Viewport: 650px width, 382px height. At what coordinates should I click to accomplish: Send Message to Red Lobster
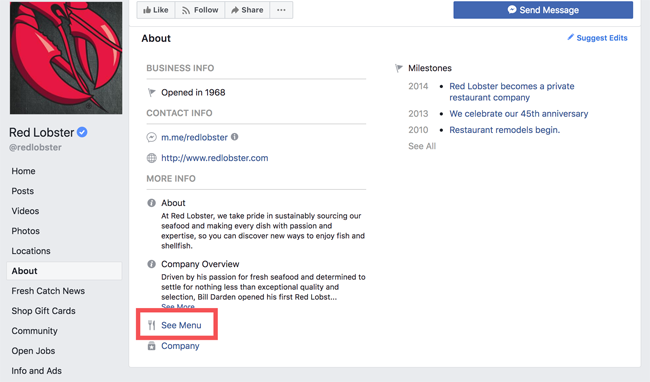[543, 10]
